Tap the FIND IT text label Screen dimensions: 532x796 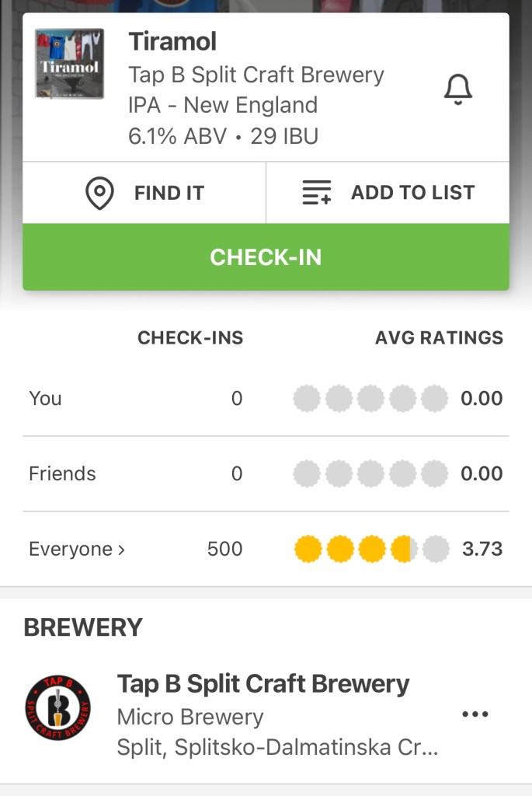pos(169,193)
